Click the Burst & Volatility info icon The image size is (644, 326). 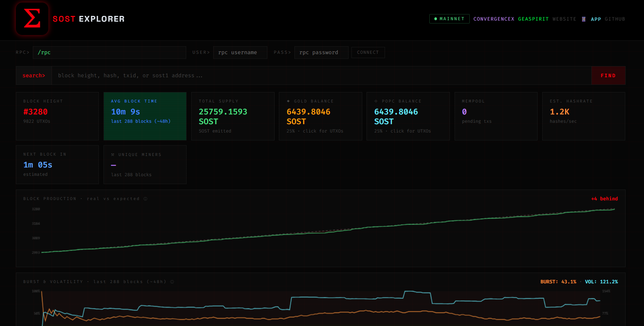pos(172,282)
